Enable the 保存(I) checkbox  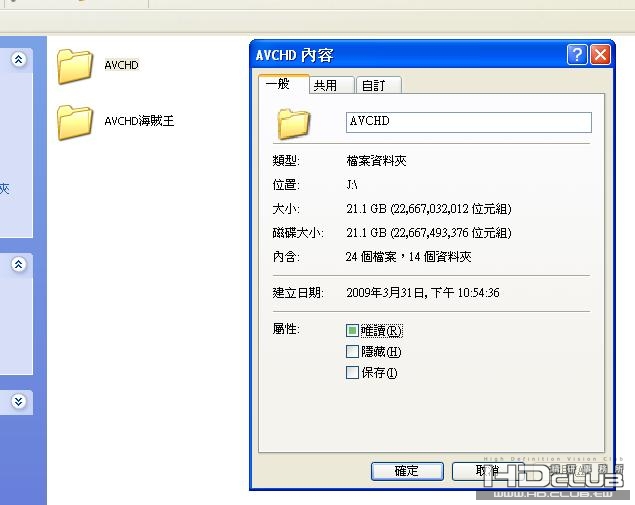click(x=352, y=372)
